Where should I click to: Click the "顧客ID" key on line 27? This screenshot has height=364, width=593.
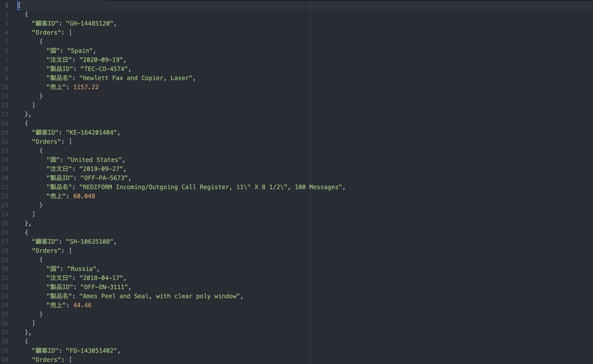pos(45,242)
